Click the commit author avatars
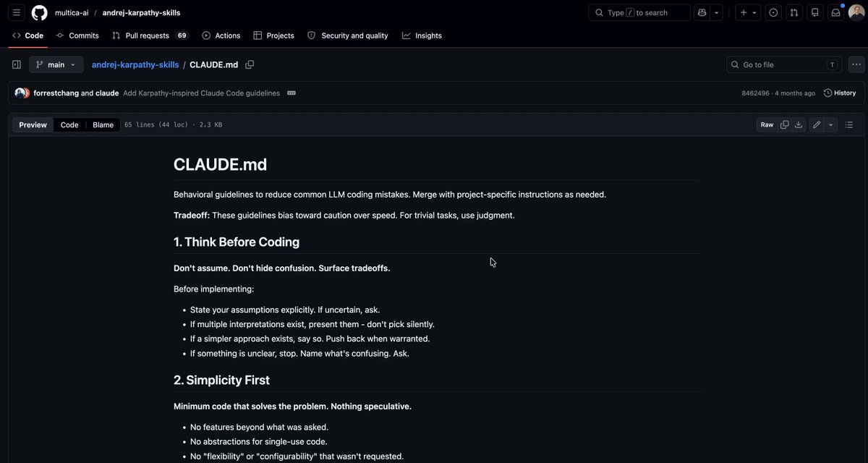This screenshot has height=463, width=868. point(22,93)
